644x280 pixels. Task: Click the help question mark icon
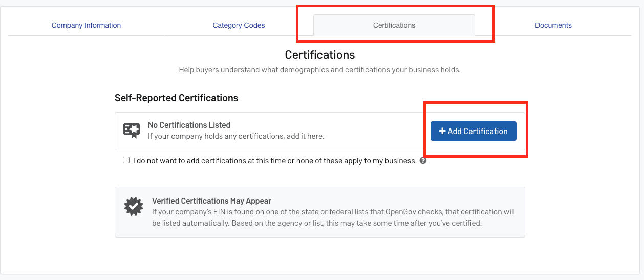pos(423,160)
